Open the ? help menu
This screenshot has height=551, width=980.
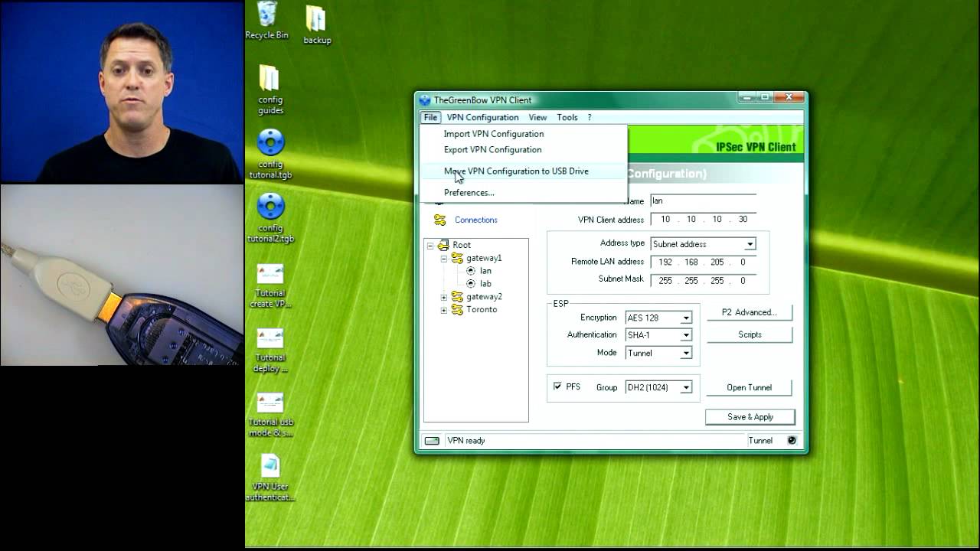pos(590,117)
